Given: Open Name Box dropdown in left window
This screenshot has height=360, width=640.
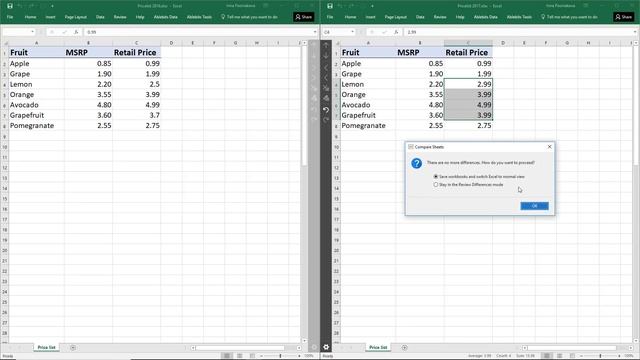Looking at the screenshot, I should [x=32, y=32].
